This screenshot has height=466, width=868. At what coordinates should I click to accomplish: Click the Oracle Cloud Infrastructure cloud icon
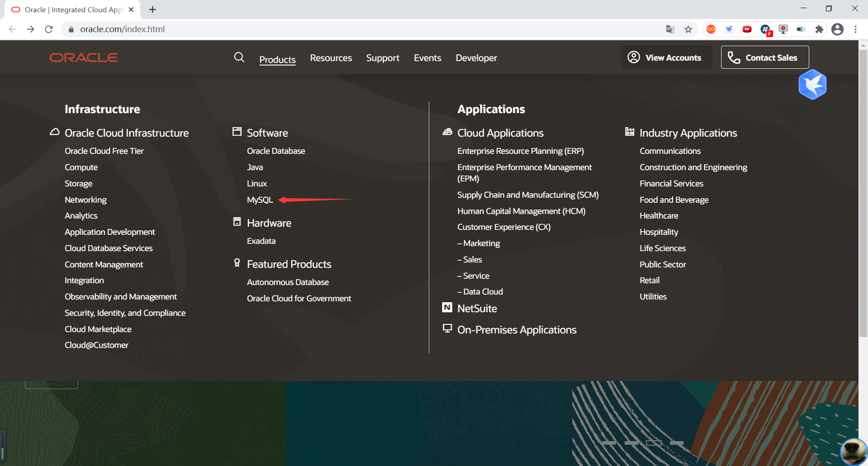click(x=55, y=132)
